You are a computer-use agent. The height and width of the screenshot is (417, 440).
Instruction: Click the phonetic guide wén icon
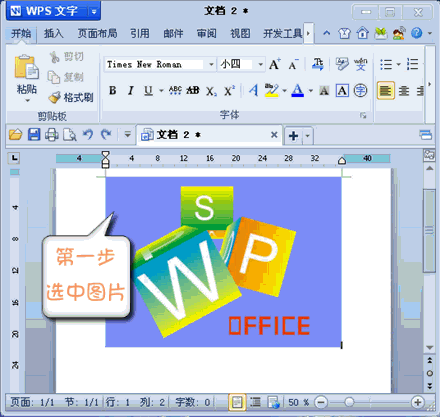360,64
